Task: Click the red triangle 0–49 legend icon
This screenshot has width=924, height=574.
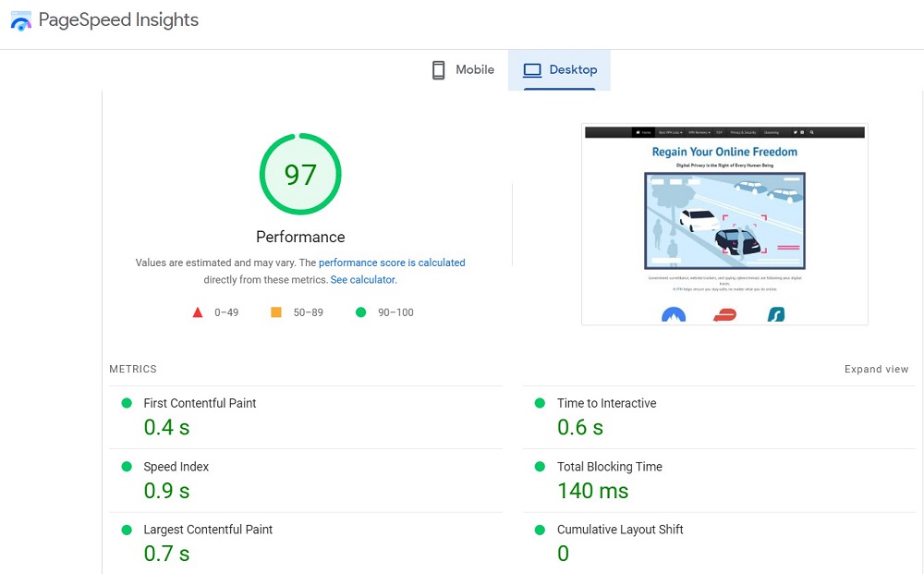Action: point(198,312)
